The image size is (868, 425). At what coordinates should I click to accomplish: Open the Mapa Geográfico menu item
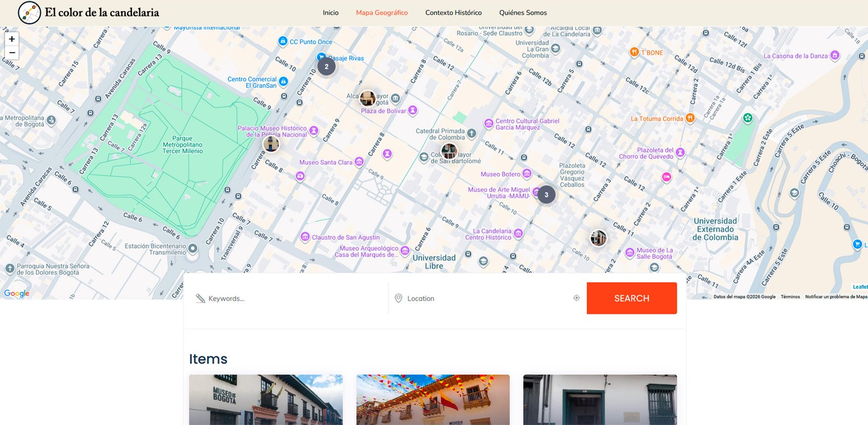click(381, 12)
